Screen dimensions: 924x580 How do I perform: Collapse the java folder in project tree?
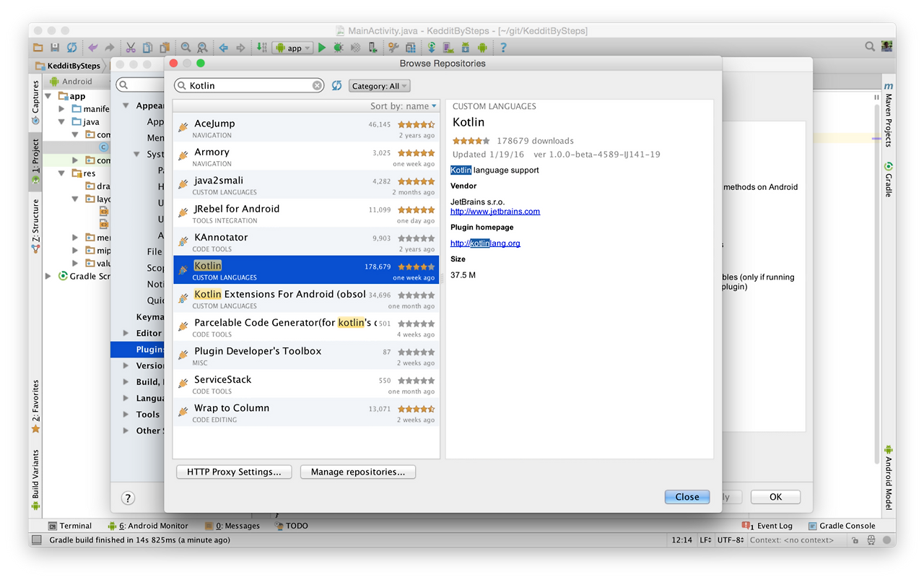click(62, 122)
